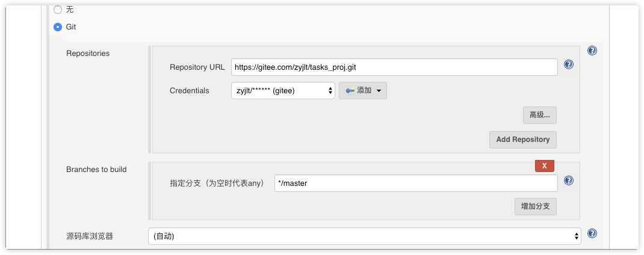Select the 无 radio option

pyautogui.click(x=58, y=9)
